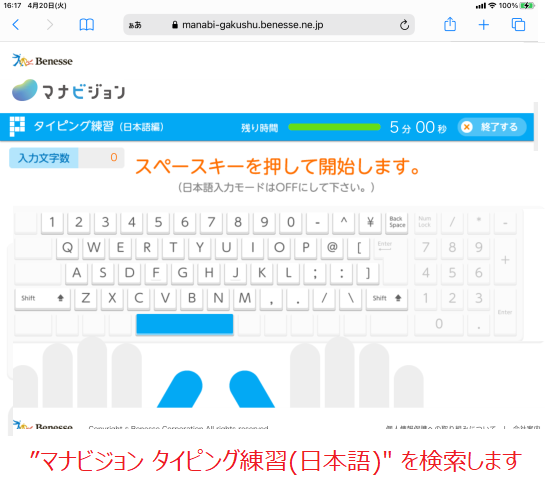Image resolution: width=545 pixels, height=477 pixels.
Task: Open the Safari share sheet icon
Action: tap(450, 24)
